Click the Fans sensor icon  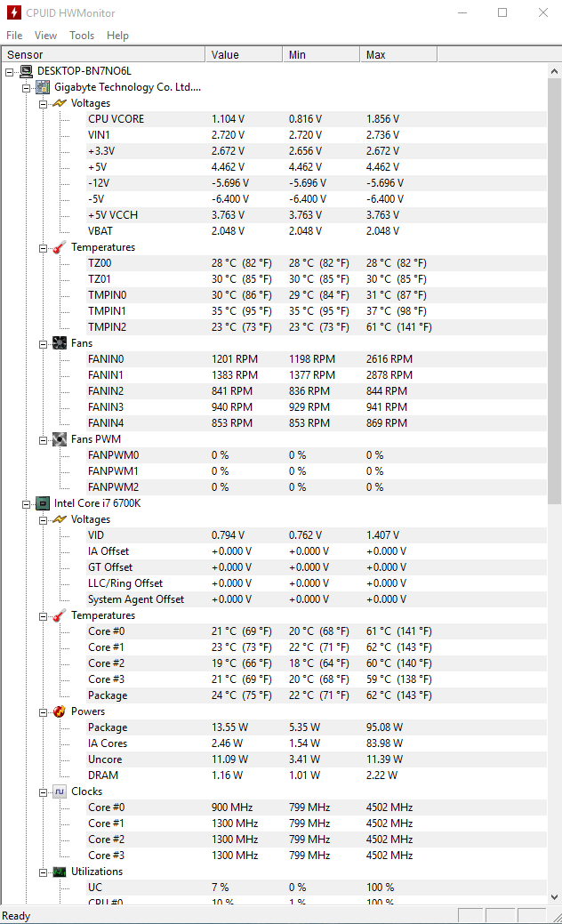(x=60, y=343)
